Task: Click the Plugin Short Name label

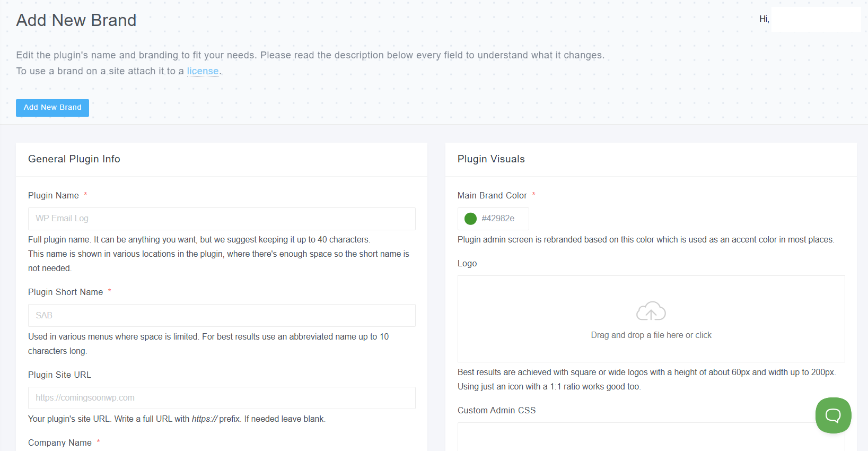Action: [x=66, y=292]
